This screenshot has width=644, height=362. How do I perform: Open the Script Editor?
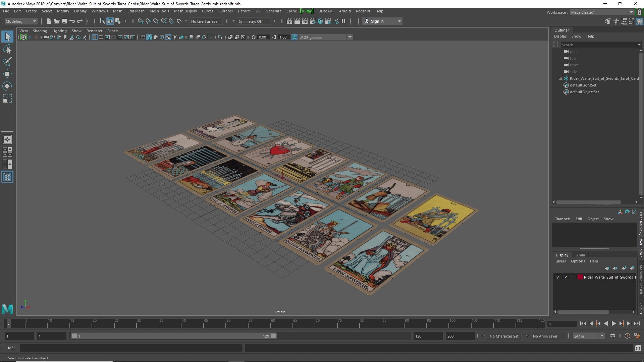click(638, 348)
